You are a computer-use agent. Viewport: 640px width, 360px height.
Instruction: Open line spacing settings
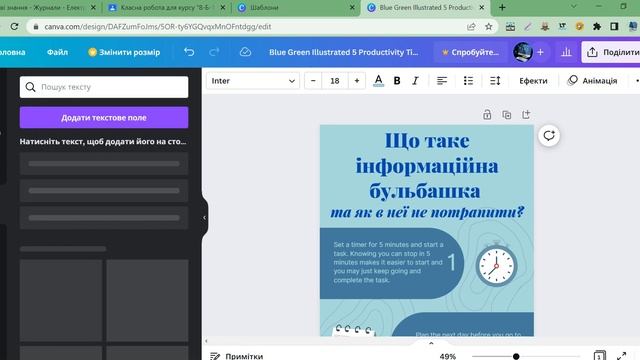495,81
